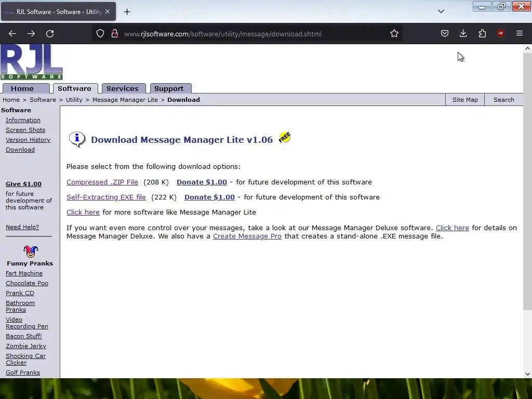The width and height of the screenshot is (532, 399).
Task: Open the Zombie Jerky link
Action: (26, 346)
